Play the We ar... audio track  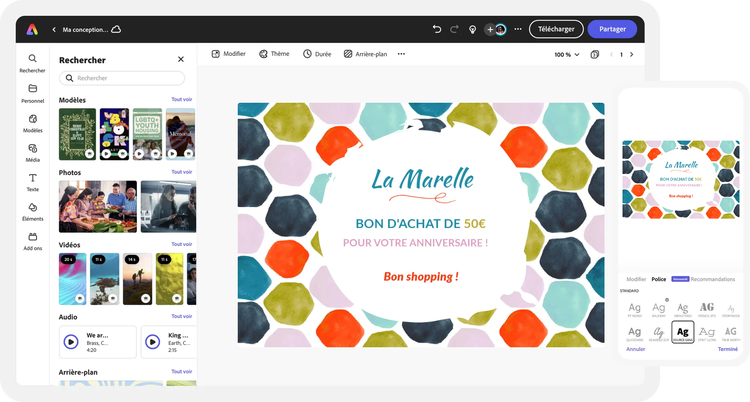coord(71,342)
